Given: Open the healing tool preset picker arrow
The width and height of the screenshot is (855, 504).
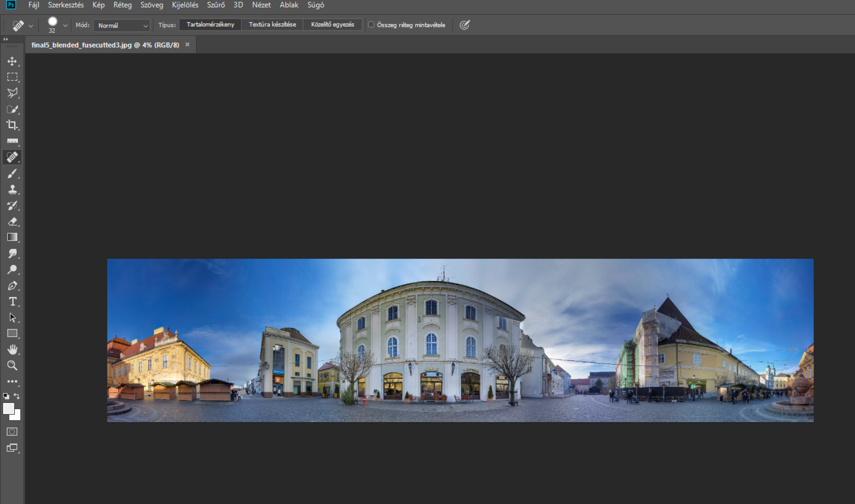Looking at the screenshot, I should click(31, 26).
